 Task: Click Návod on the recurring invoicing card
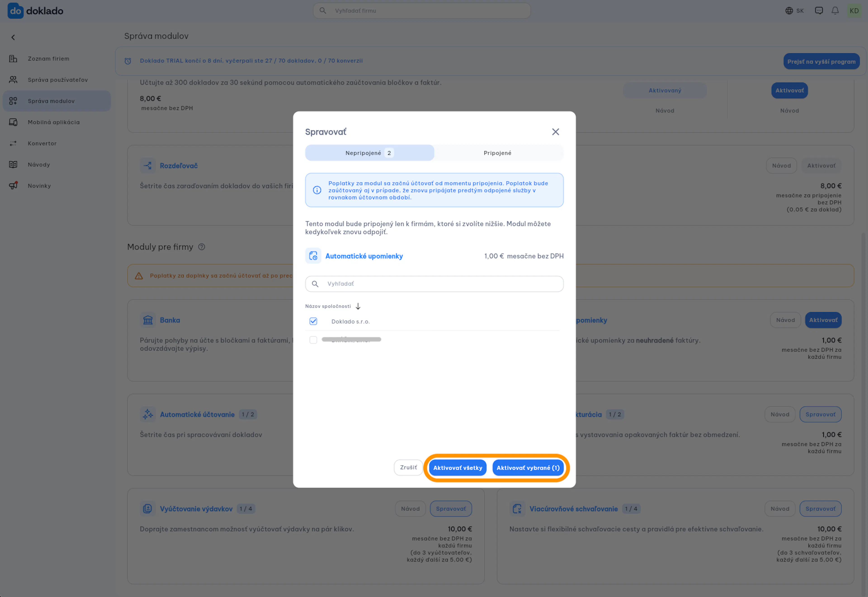[780, 414]
